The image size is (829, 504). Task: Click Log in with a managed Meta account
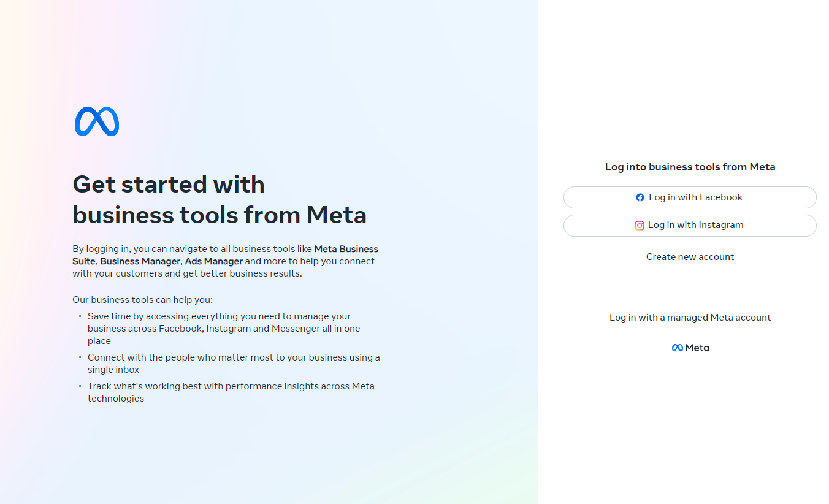[x=690, y=317]
